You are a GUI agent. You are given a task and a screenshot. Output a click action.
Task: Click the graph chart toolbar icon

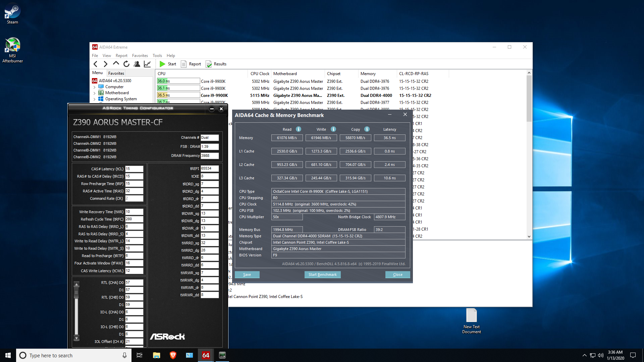click(x=147, y=64)
